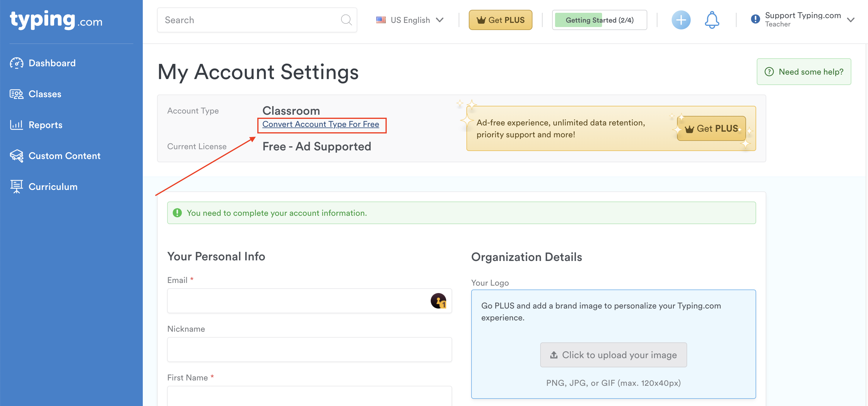Expand the Support Typing.com user menu
This screenshot has height=406, width=868.
850,20
